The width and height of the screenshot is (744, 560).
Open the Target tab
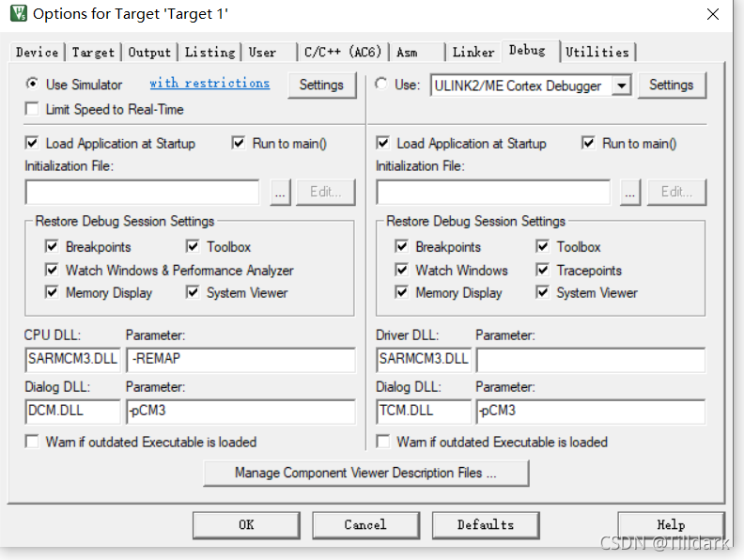pos(93,52)
